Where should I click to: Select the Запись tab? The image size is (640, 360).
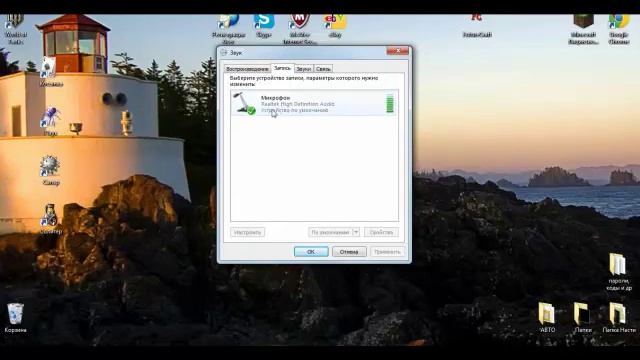(x=282, y=68)
